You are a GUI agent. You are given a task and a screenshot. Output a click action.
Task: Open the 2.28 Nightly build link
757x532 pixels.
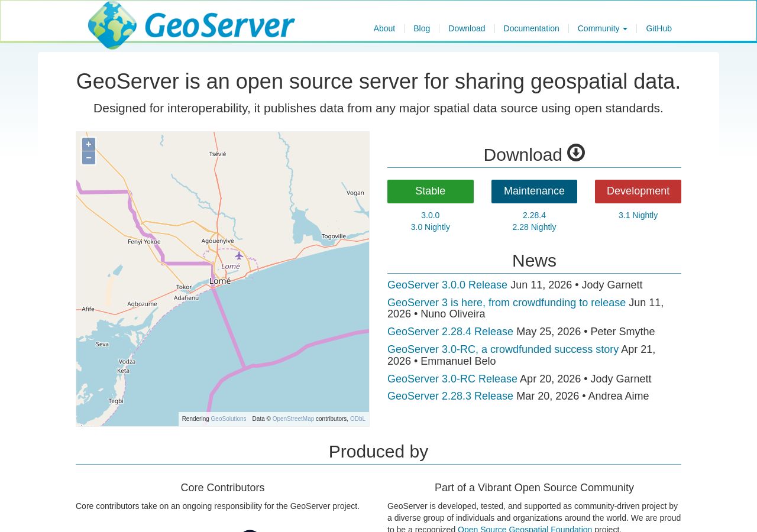click(x=534, y=227)
